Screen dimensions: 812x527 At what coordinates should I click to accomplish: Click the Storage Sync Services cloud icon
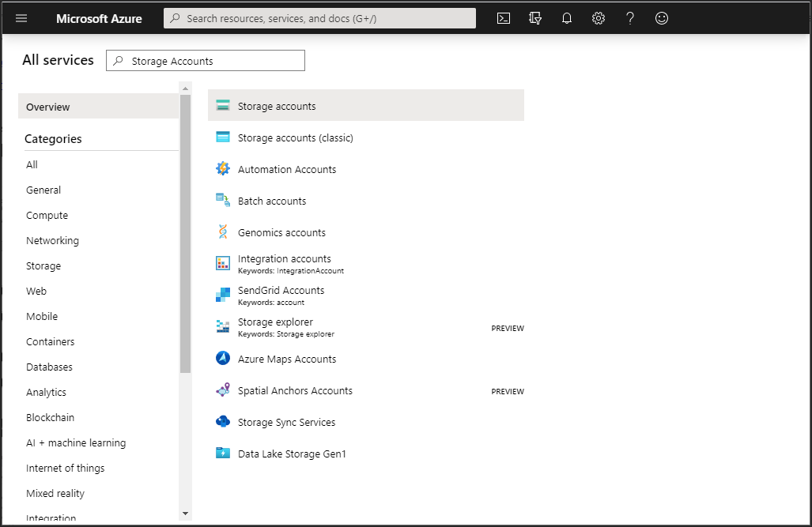click(x=223, y=421)
